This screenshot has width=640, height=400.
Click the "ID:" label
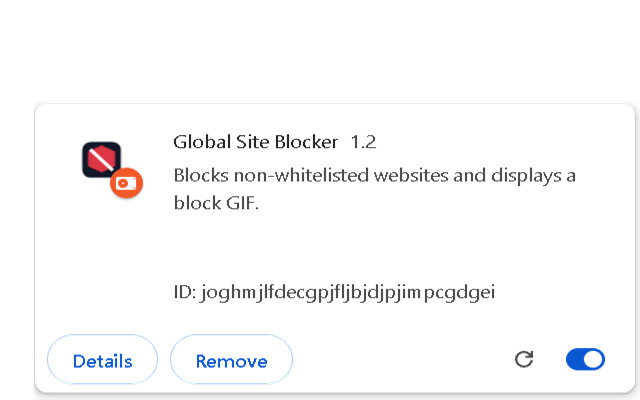185,292
